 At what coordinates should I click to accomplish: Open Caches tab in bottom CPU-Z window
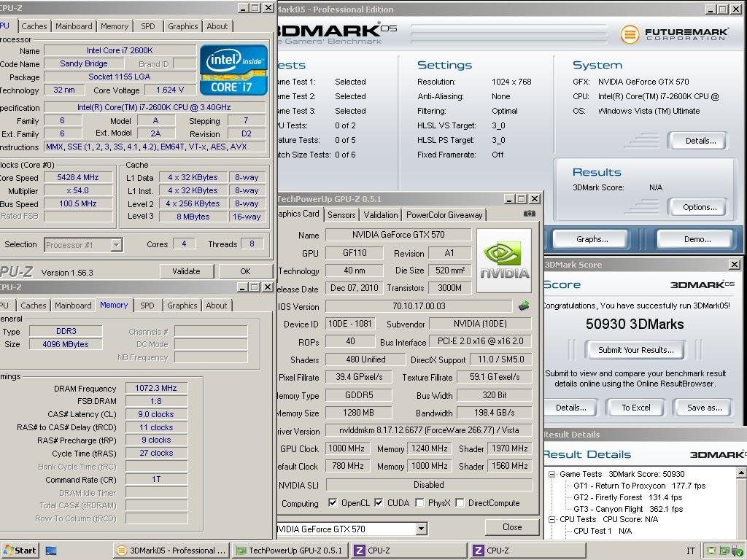[34, 306]
